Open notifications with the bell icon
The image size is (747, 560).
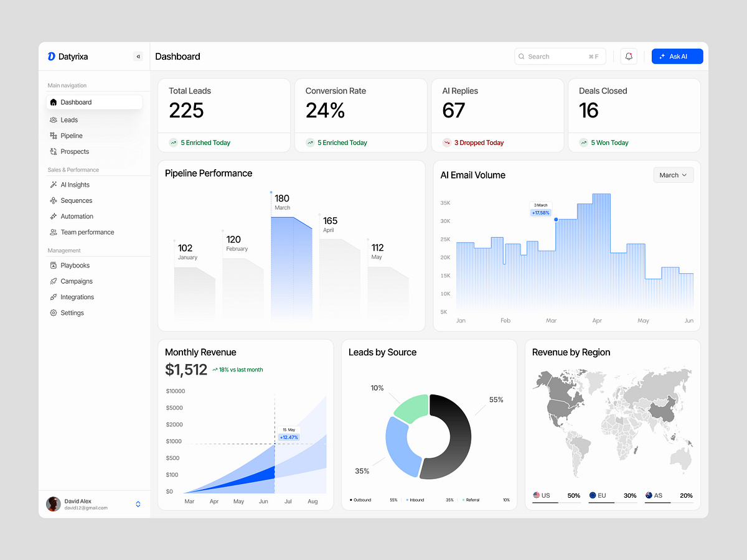click(629, 57)
